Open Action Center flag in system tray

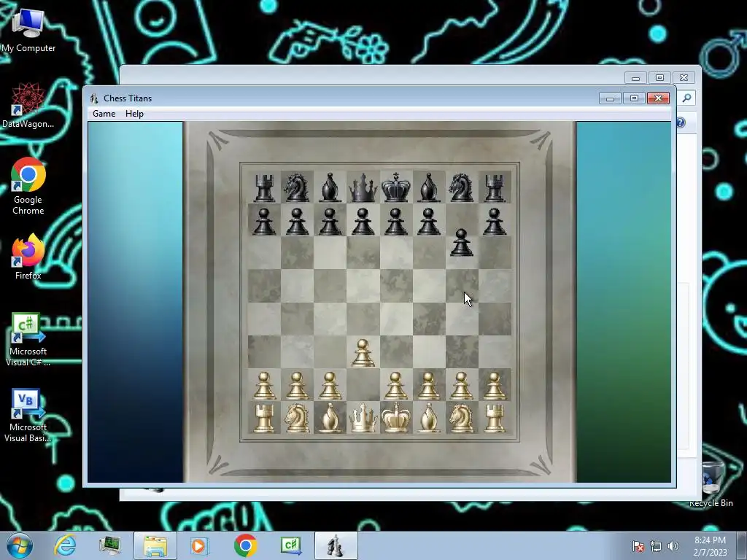(x=638, y=546)
